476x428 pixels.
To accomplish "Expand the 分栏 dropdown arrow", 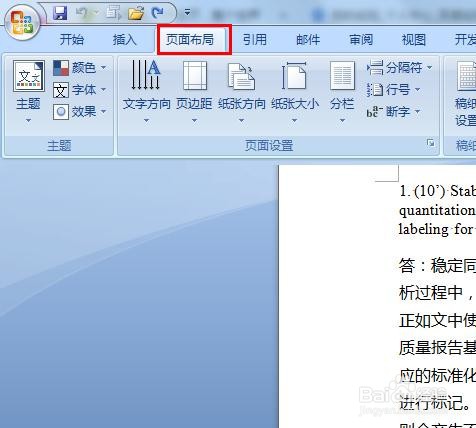I will pyautogui.click(x=342, y=120).
